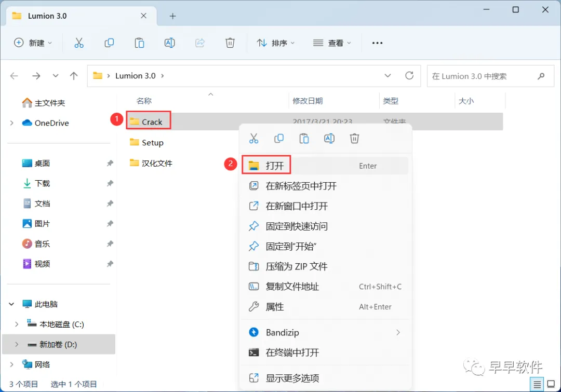The image size is (561, 392).
Task: Open the See more (three dots) toolbar menu
Action: click(x=377, y=43)
